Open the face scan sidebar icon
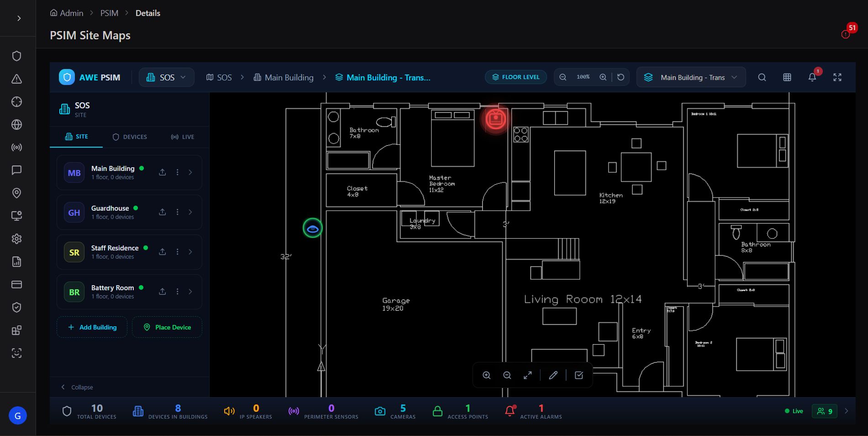868x436 pixels. pos(17,353)
